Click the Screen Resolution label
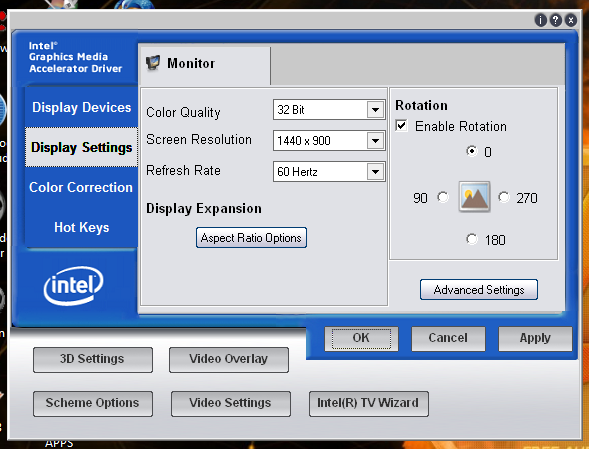 click(x=199, y=139)
